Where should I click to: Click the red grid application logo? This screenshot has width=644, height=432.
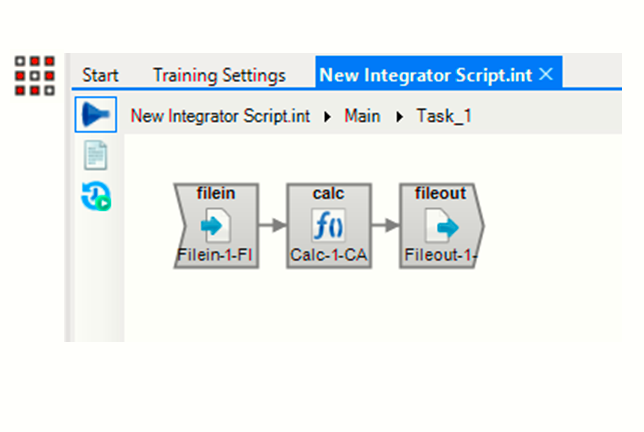point(34,75)
